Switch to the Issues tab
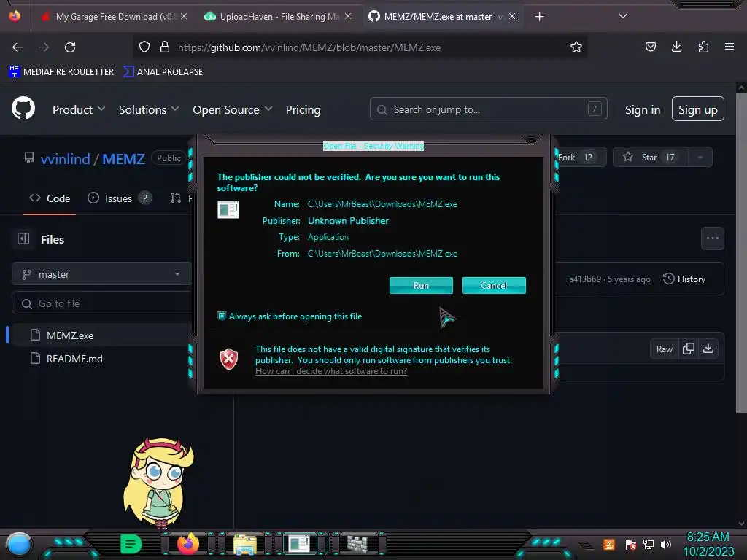The height and width of the screenshot is (560, 747). [120, 198]
